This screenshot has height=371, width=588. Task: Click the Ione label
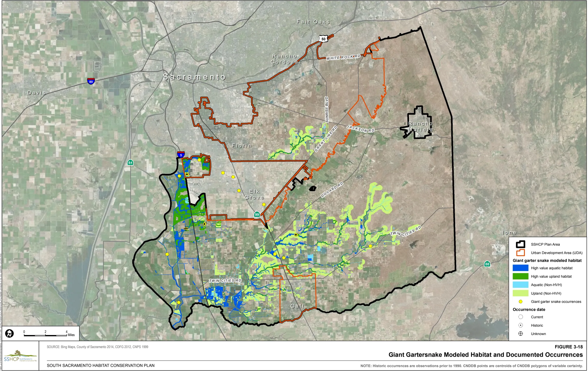pos(509,233)
